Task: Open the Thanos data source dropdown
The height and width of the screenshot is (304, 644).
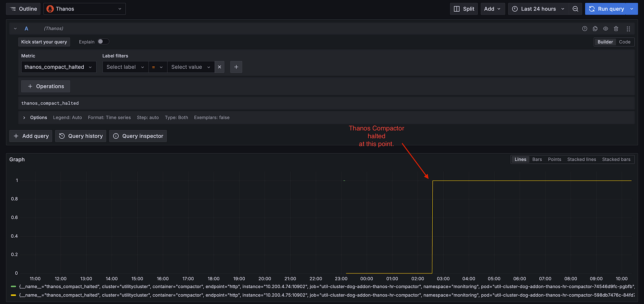Action: pos(85,9)
